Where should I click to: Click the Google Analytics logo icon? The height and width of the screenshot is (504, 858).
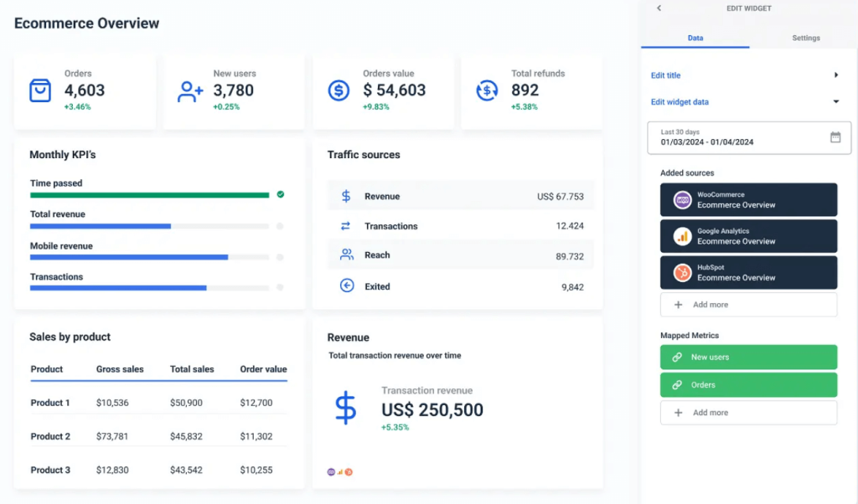coord(682,236)
